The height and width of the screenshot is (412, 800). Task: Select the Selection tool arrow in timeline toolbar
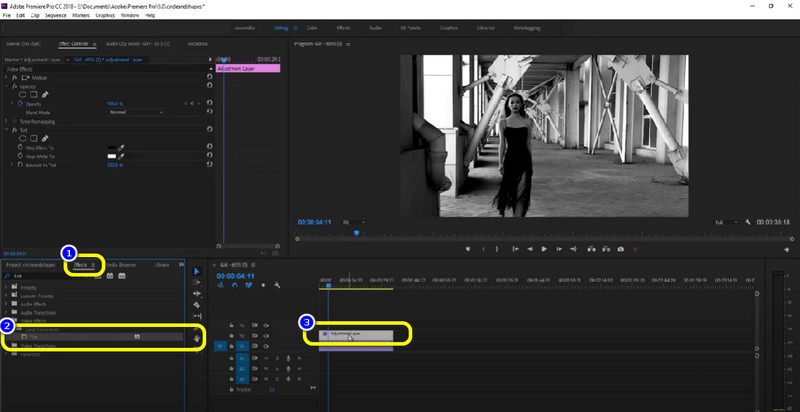click(196, 271)
